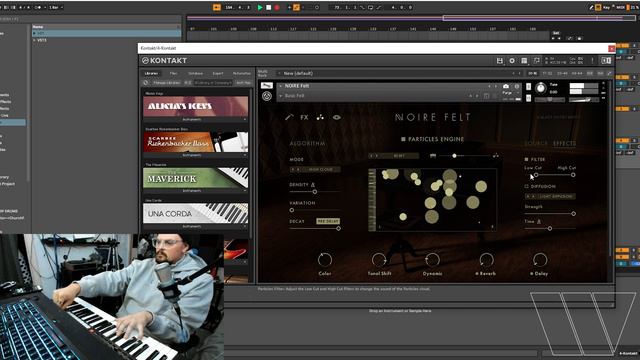Image resolution: width=640 pixels, height=360 pixels.
Task: Select the Database tab in Kontakt browser
Action: 196,73
